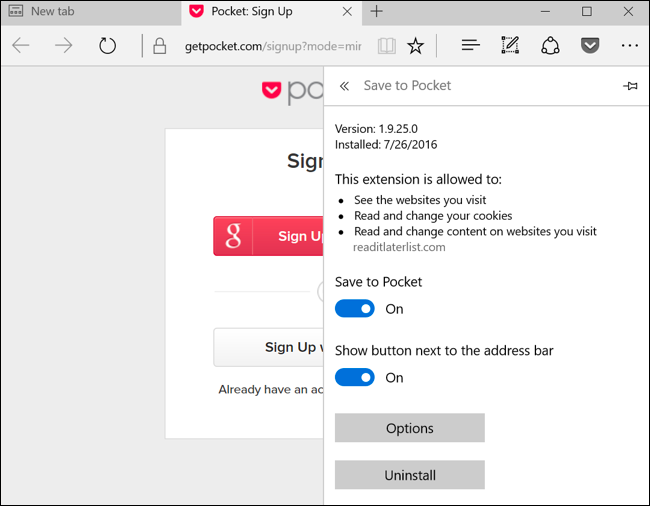
Task: Go forward to the next page
Action: point(63,46)
